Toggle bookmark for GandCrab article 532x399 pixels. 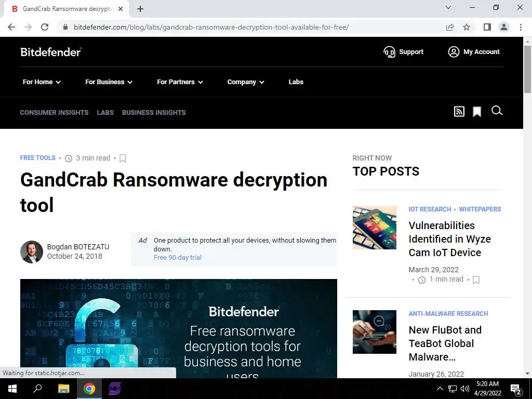click(x=123, y=158)
